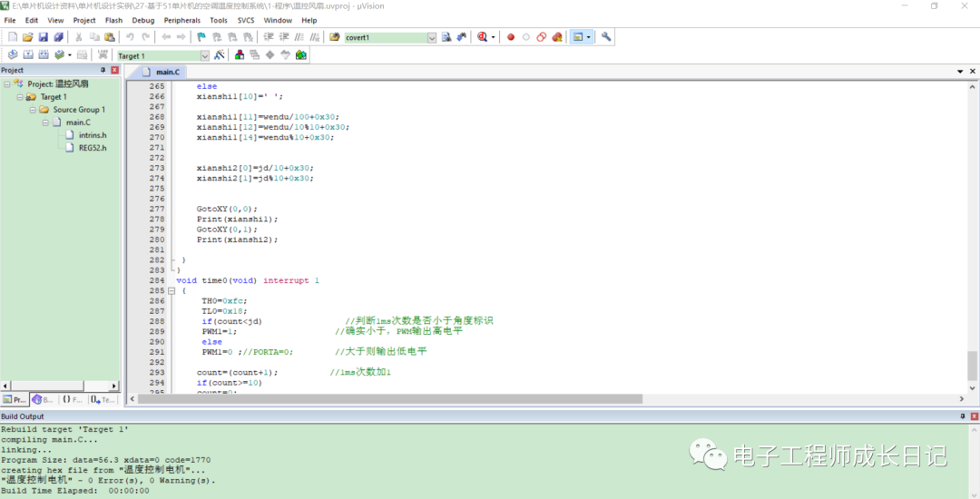This screenshot has height=499, width=980.
Task: Click the Save All toolbar icon
Action: (59, 37)
